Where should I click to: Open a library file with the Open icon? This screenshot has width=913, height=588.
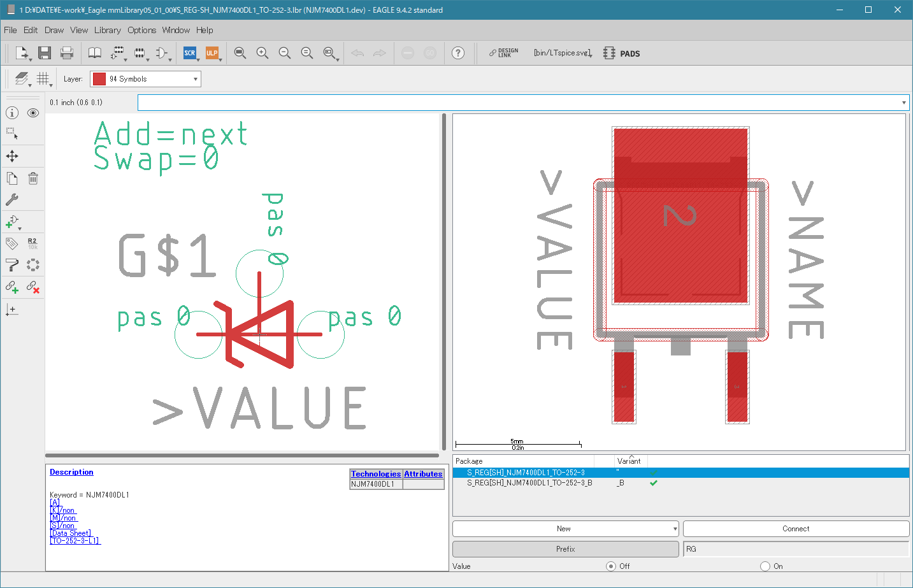point(22,53)
